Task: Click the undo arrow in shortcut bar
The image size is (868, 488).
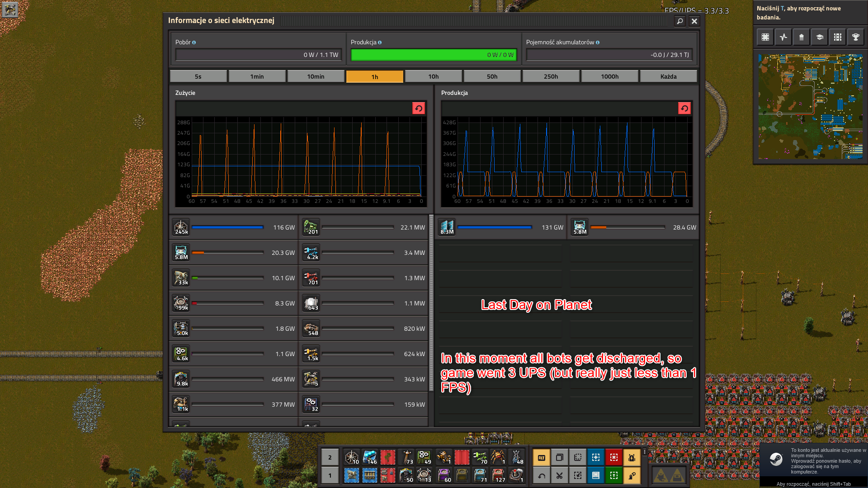Action: tap(541, 475)
